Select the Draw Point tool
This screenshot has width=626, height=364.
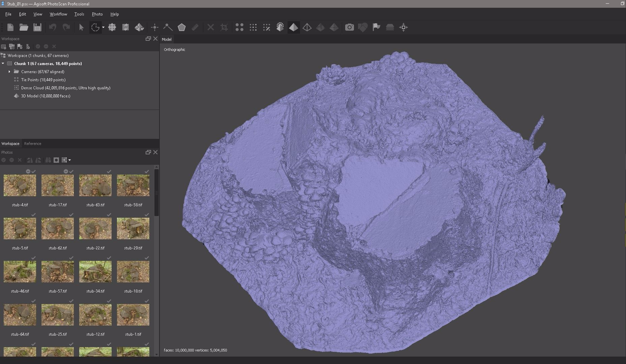coord(155,27)
